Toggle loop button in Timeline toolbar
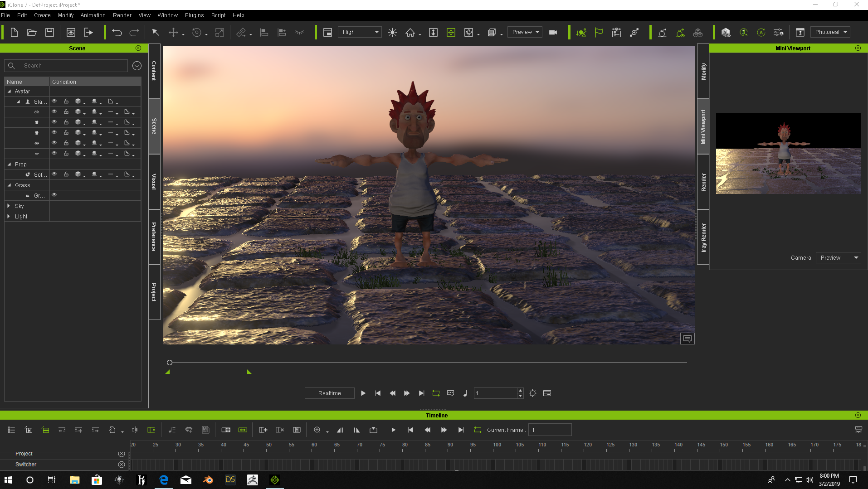This screenshot has height=489, width=868. (x=478, y=430)
